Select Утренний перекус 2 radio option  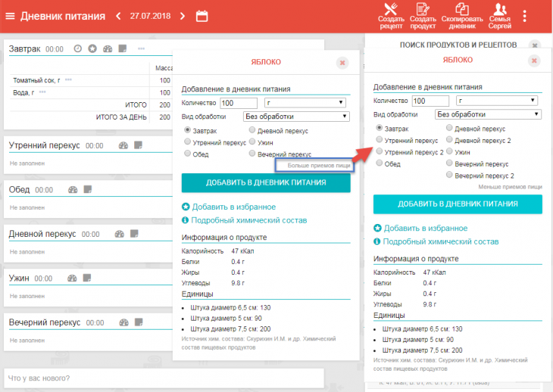click(x=380, y=152)
